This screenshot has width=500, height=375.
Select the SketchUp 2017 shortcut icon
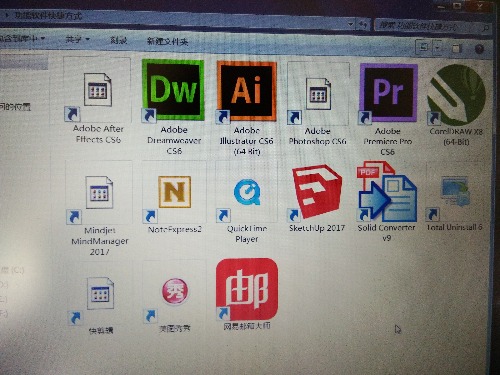316,192
